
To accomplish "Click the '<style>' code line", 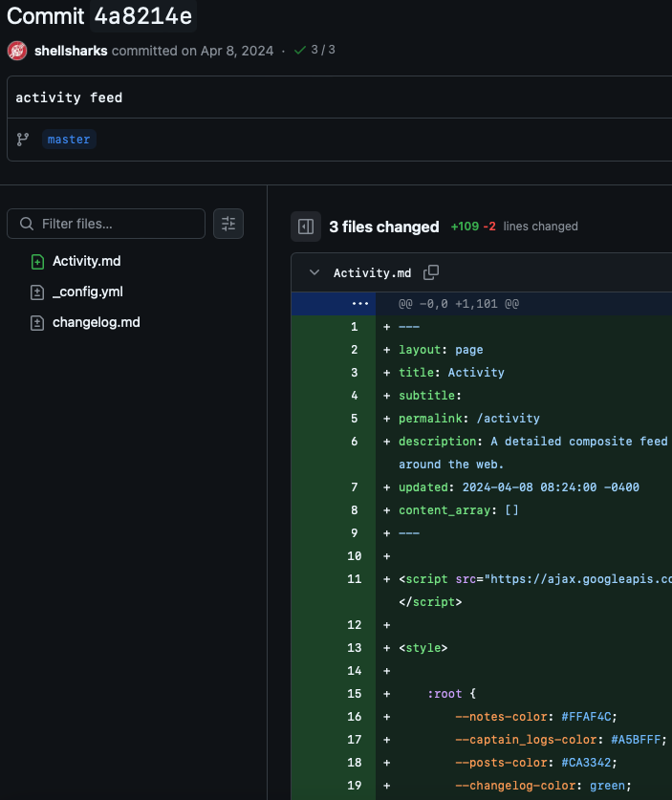I will pyautogui.click(x=423, y=648).
